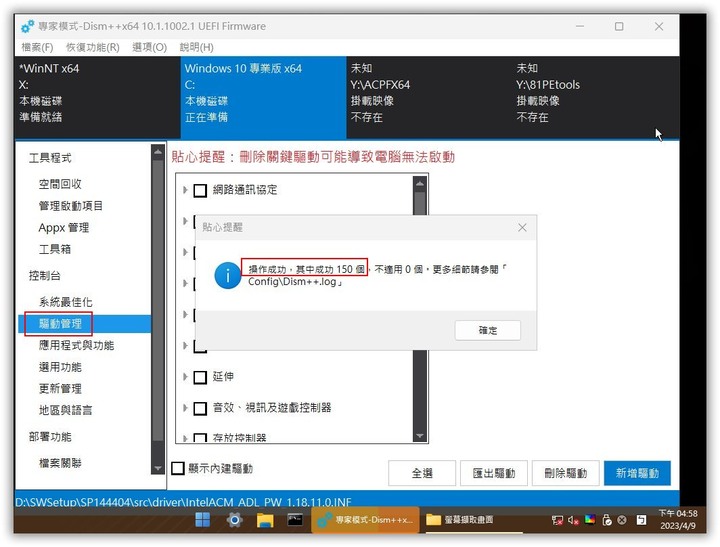720x547 pixels.
Task: Click the network tray icon with red mark
Action: coord(557,520)
